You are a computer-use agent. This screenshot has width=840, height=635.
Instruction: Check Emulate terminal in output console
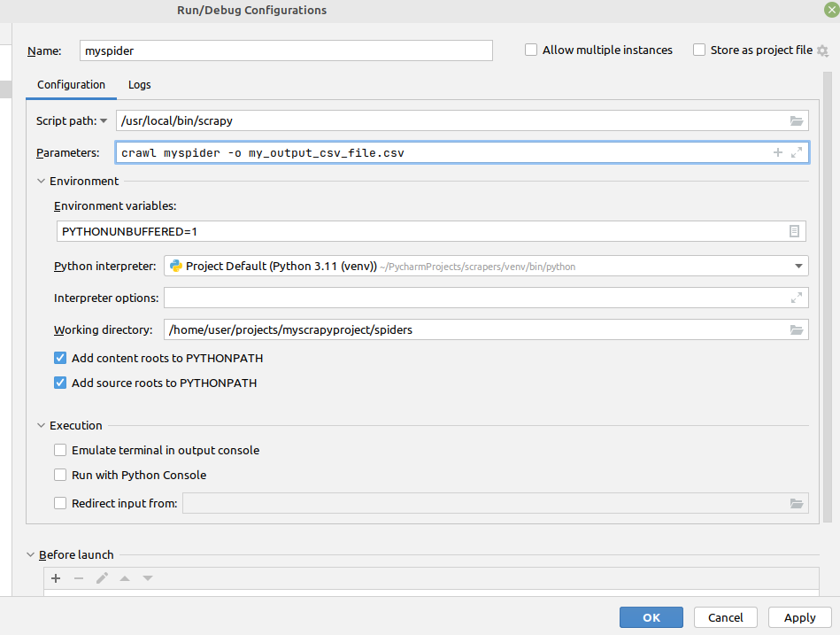[x=59, y=450]
